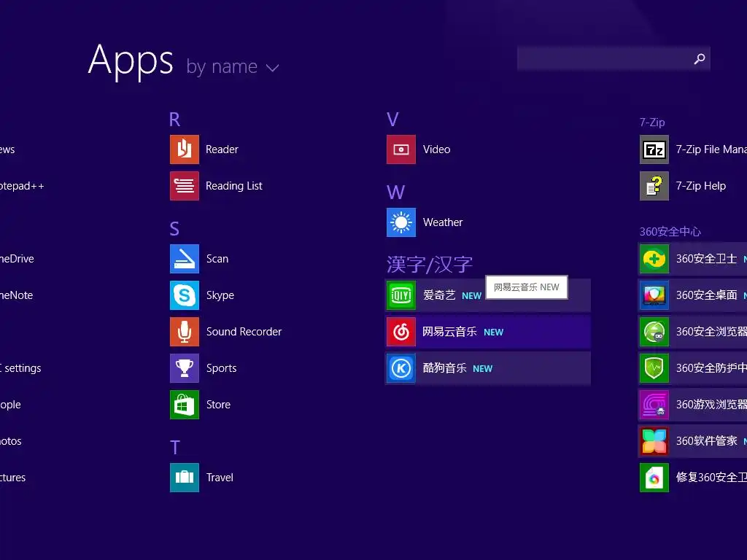Open the 7-Zip File Manager icon
Screen dimensions: 747x560
tap(654, 149)
